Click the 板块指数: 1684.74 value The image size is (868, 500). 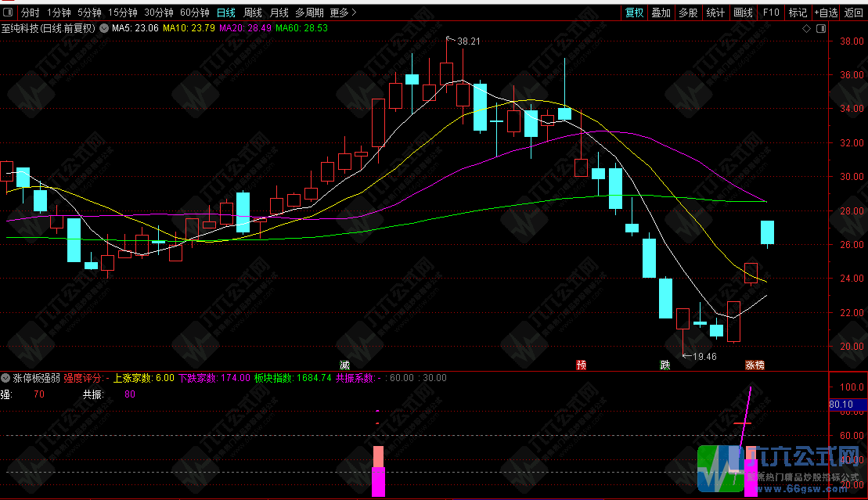293,378
